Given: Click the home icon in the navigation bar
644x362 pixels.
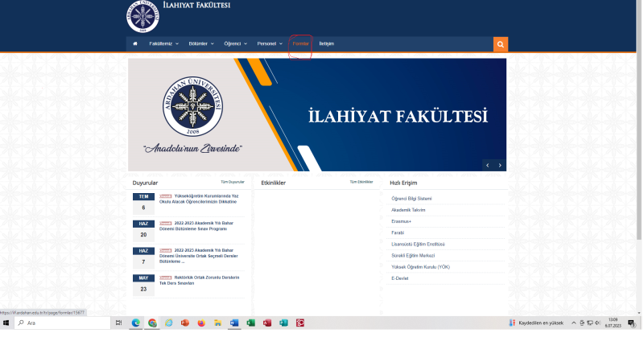Looking at the screenshot, I should [x=135, y=43].
